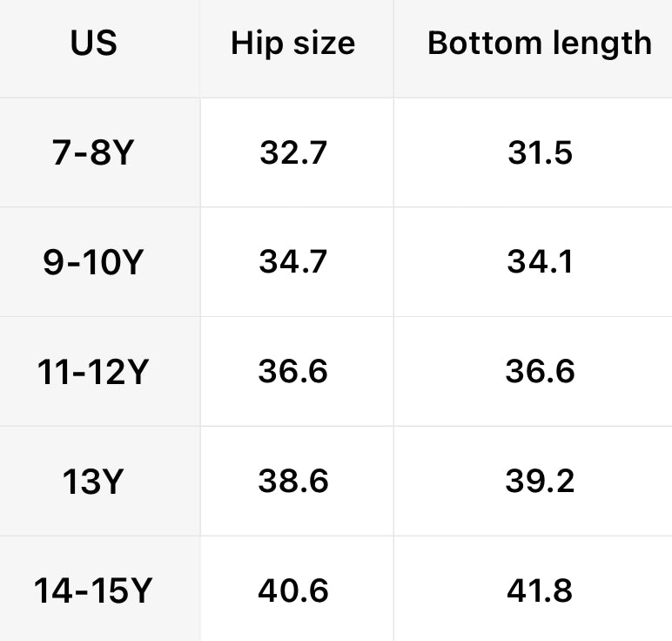The image size is (672, 641).
Task: Select the 14-15Y size row label
Action: point(93,591)
